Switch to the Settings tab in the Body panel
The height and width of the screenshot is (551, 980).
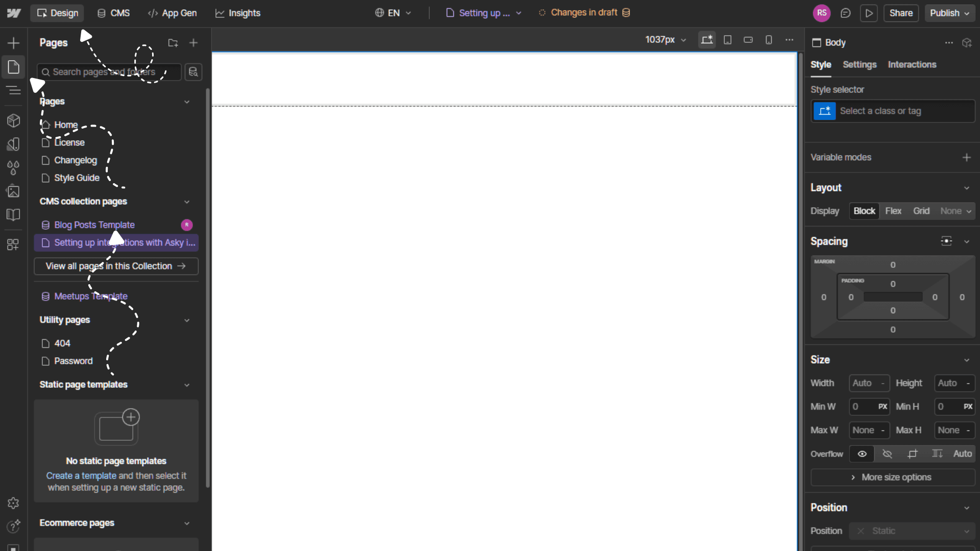point(860,65)
